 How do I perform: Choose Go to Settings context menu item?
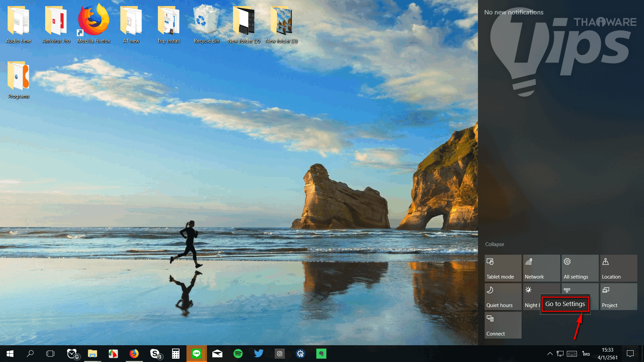point(565,304)
